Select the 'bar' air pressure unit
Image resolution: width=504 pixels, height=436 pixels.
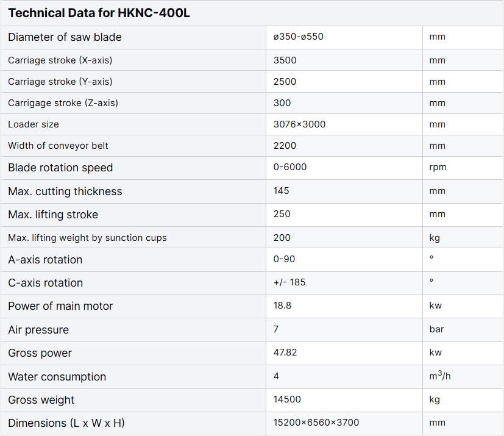point(436,329)
